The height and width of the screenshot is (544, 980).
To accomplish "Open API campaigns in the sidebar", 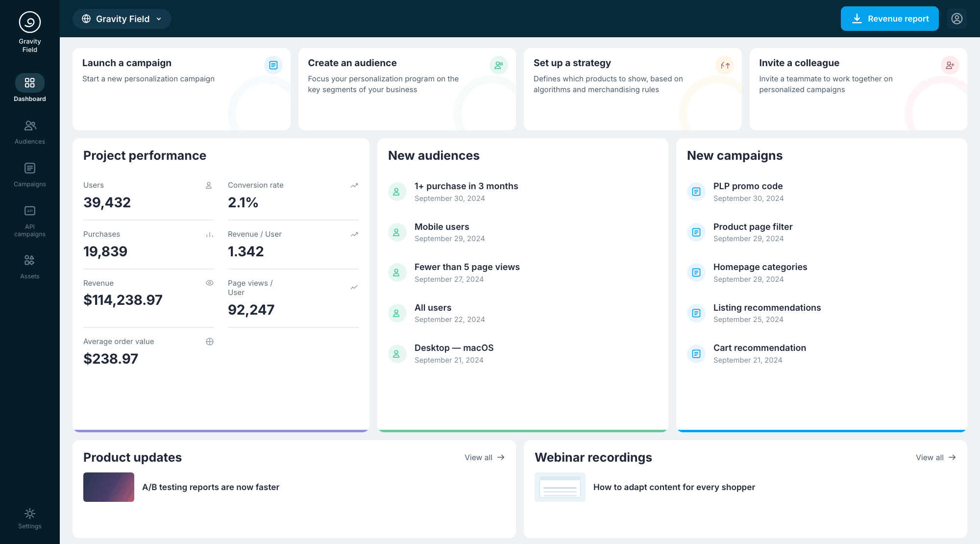I will 30,221.
